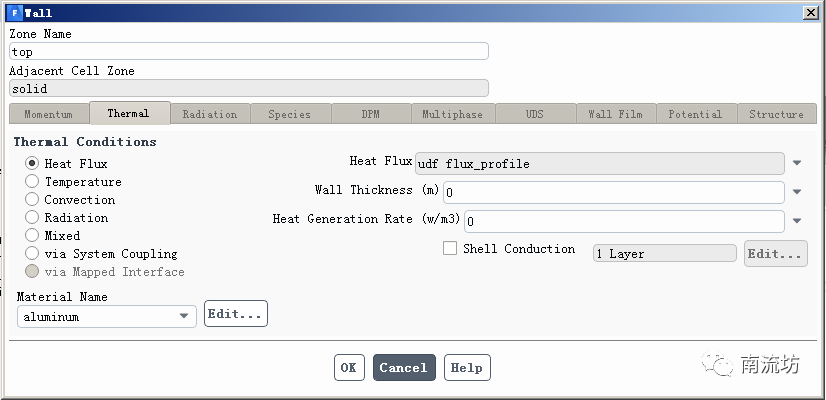Select the Temperature radio button
This screenshot has height=400, width=826.
pyautogui.click(x=33, y=182)
